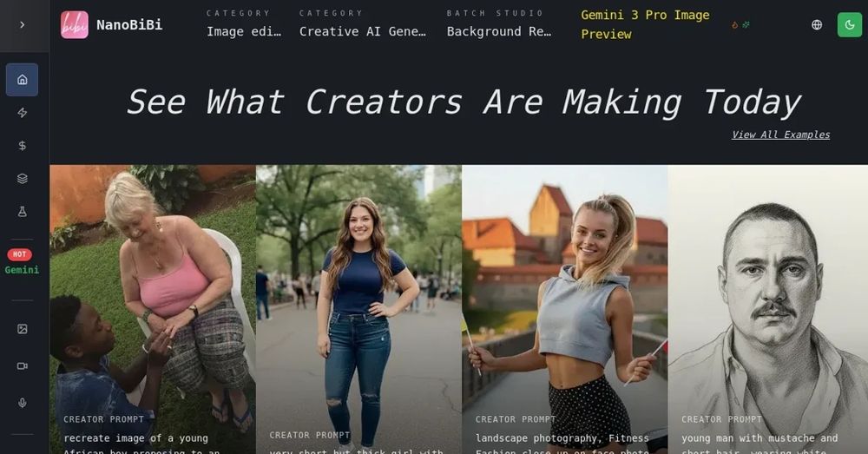The image size is (868, 454).
Task: Open the Image editing category menu
Action: [x=244, y=24]
